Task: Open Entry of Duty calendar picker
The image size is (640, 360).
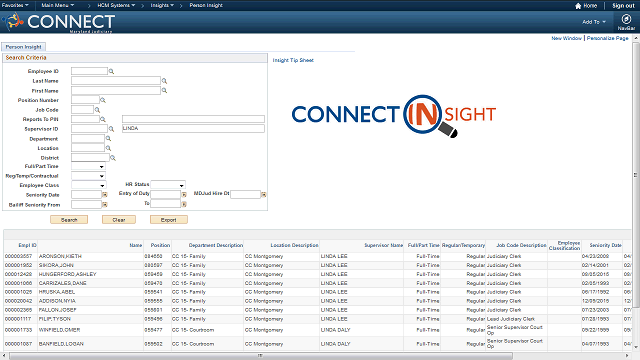Action: click(184, 195)
